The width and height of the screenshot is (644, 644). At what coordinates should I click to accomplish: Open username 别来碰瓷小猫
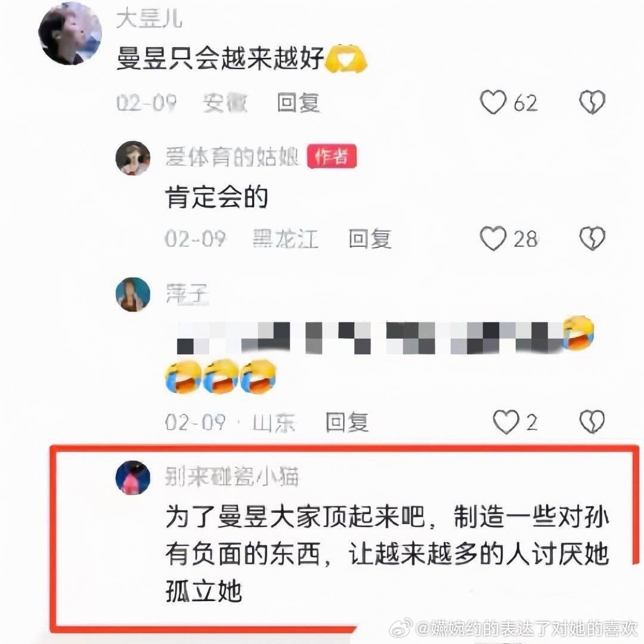[x=232, y=477]
